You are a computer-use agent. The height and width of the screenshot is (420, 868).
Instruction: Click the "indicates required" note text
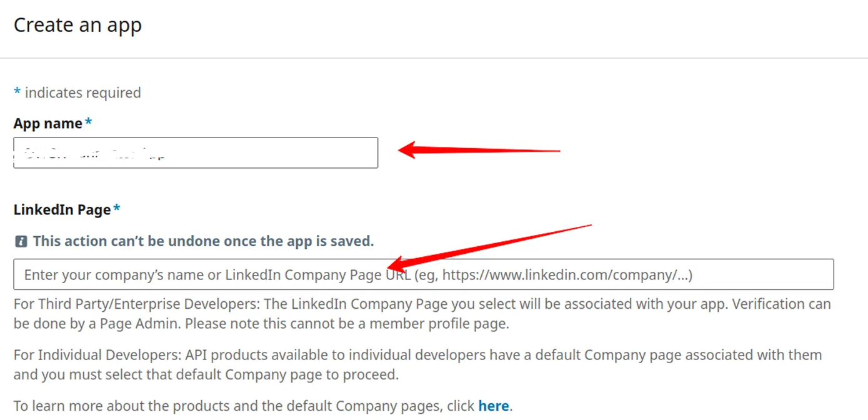pyautogui.click(x=82, y=92)
